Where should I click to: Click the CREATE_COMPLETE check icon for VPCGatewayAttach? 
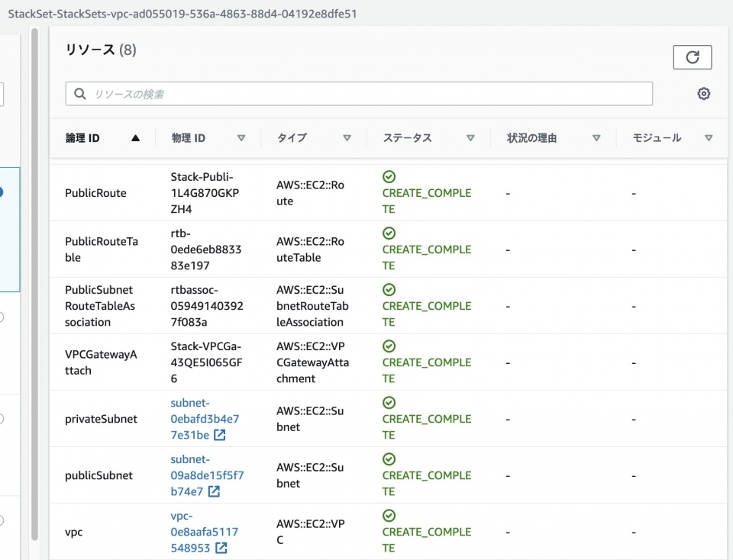pyautogui.click(x=389, y=346)
